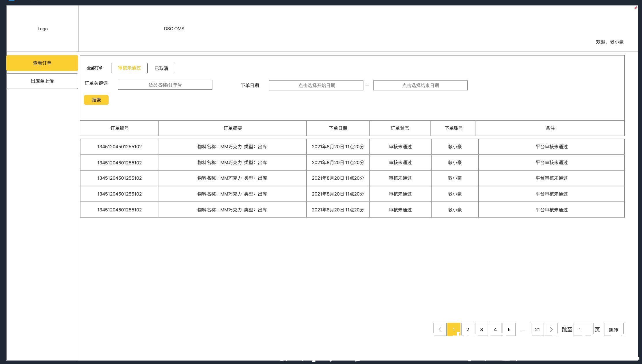Screen dimensions: 642x364
Task: Click the 跳转 button
Action: 613,330
